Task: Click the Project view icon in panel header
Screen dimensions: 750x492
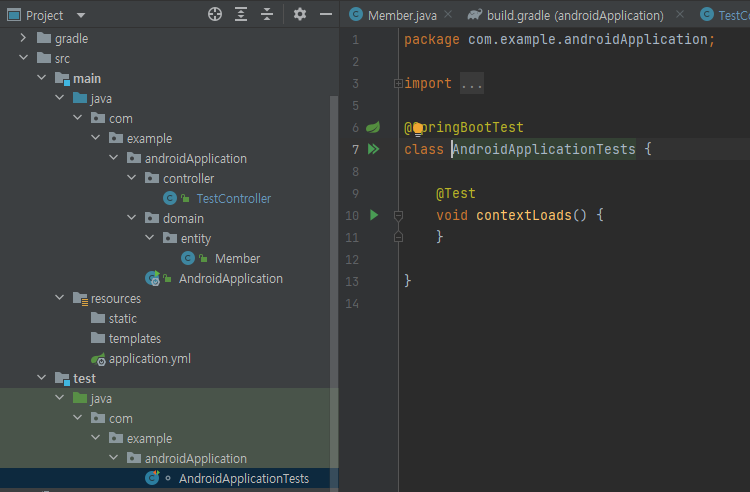Action: pos(14,15)
